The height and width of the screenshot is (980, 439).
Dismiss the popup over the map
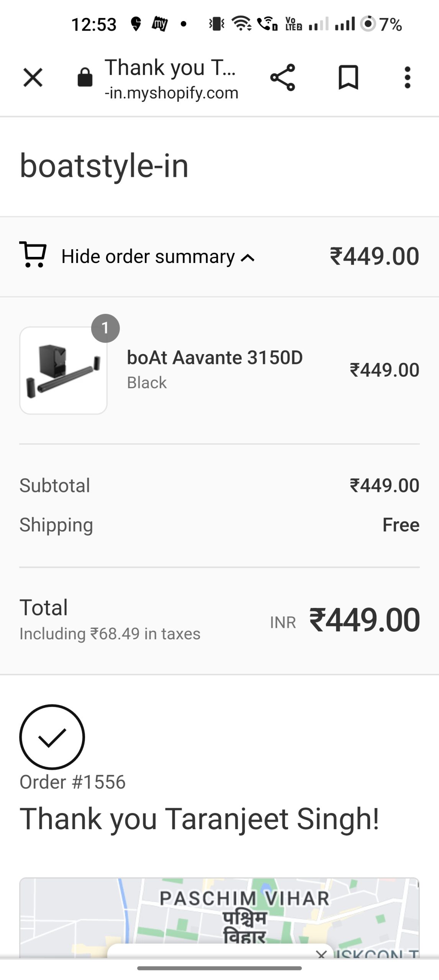click(321, 954)
